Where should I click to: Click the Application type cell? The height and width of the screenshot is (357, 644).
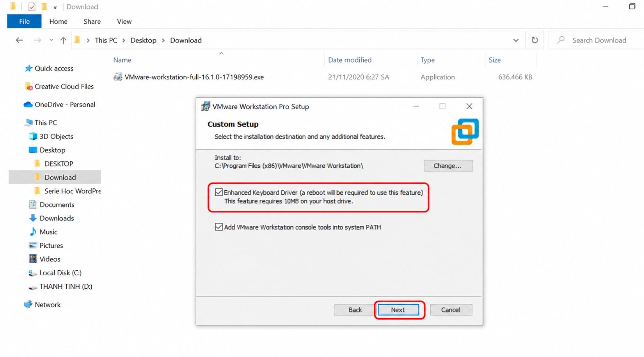437,77
